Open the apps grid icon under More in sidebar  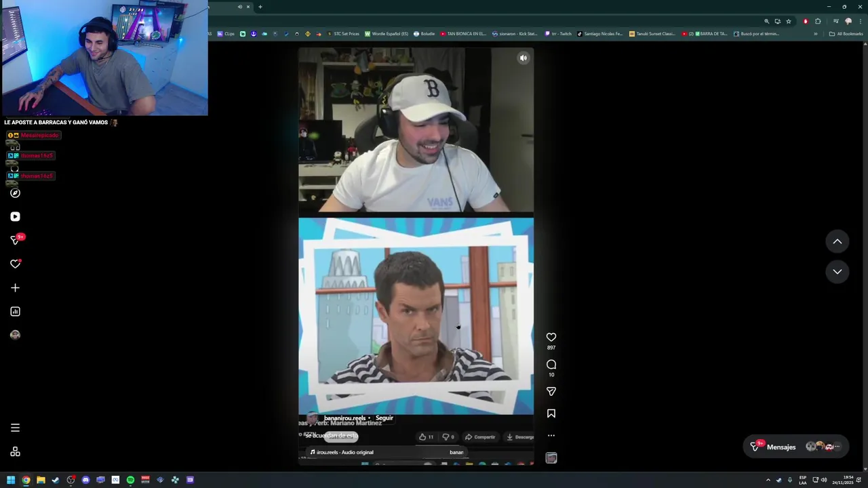15,452
